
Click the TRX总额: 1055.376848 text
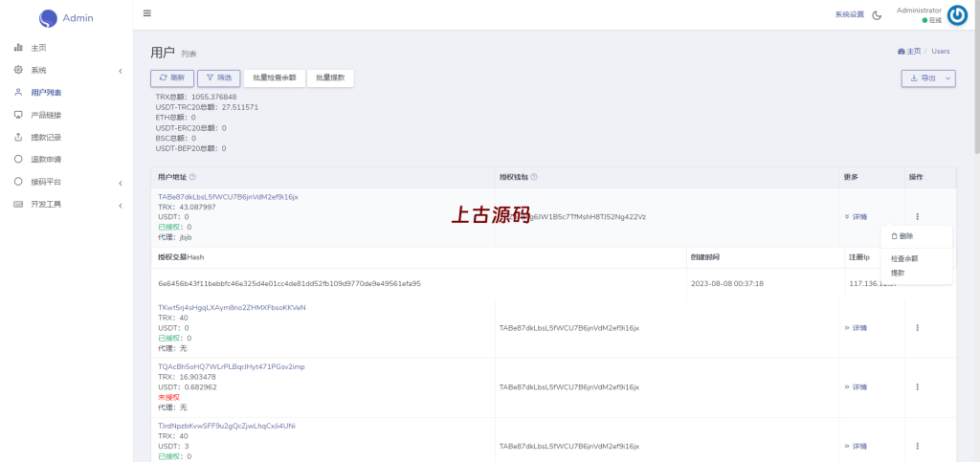click(x=196, y=97)
